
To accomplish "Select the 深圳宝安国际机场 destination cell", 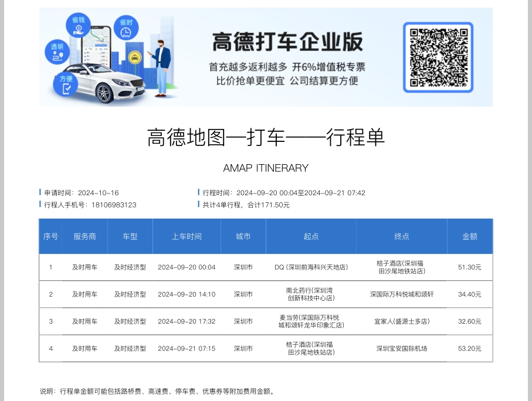I will 402,348.
